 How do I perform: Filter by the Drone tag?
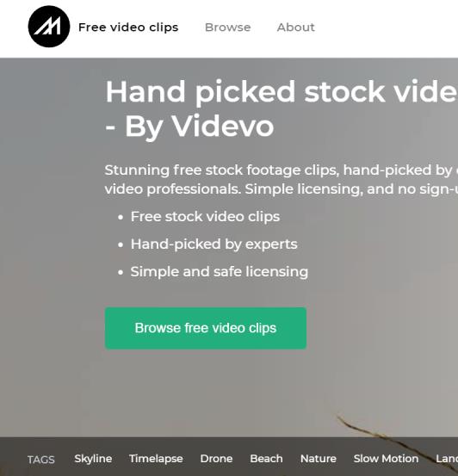pyautogui.click(x=217, y=459)
